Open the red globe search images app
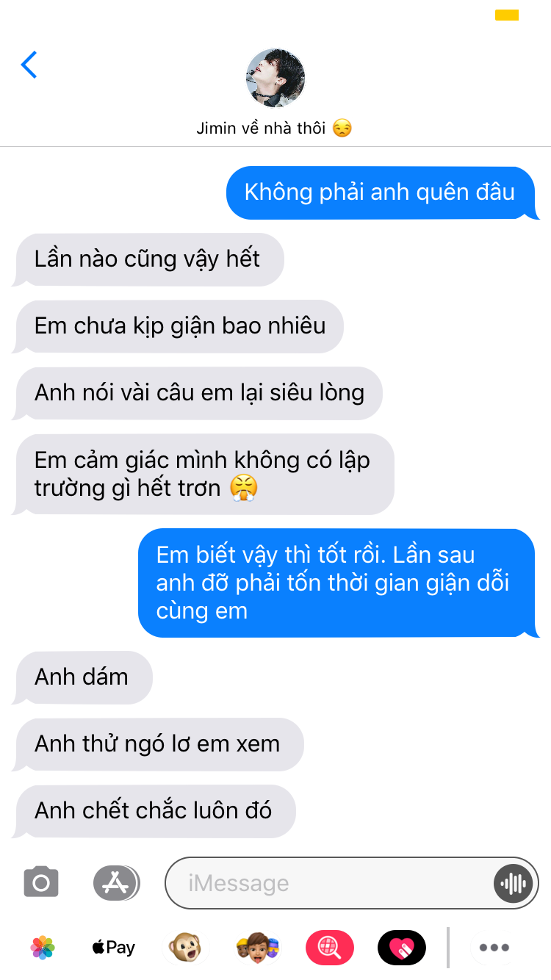551x980 pixels. (x=329, y=948)
